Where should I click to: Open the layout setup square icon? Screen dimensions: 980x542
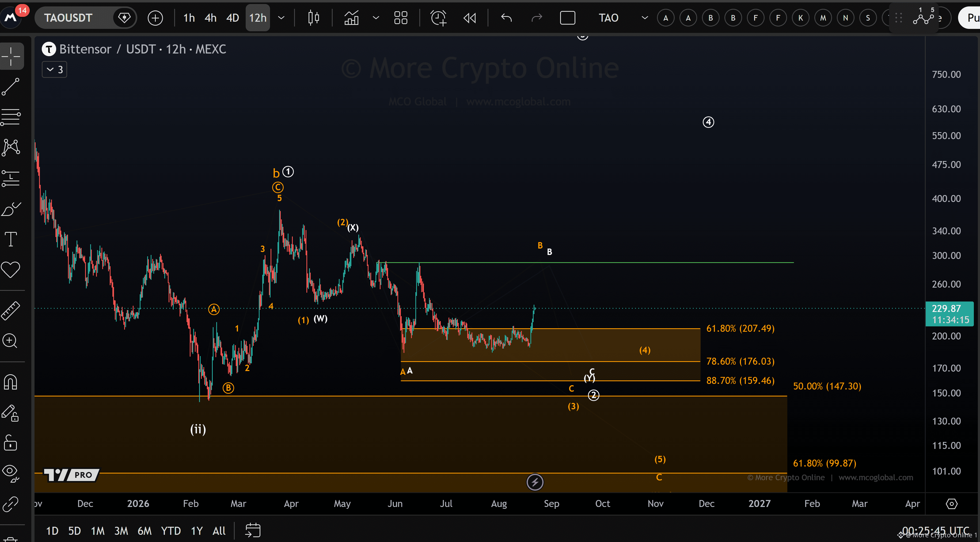click(567, 18)
